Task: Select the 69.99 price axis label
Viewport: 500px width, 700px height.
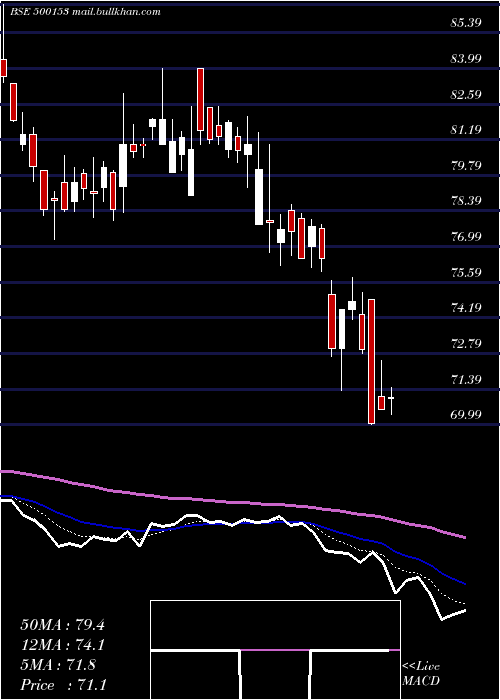Action: pos(466,415)
